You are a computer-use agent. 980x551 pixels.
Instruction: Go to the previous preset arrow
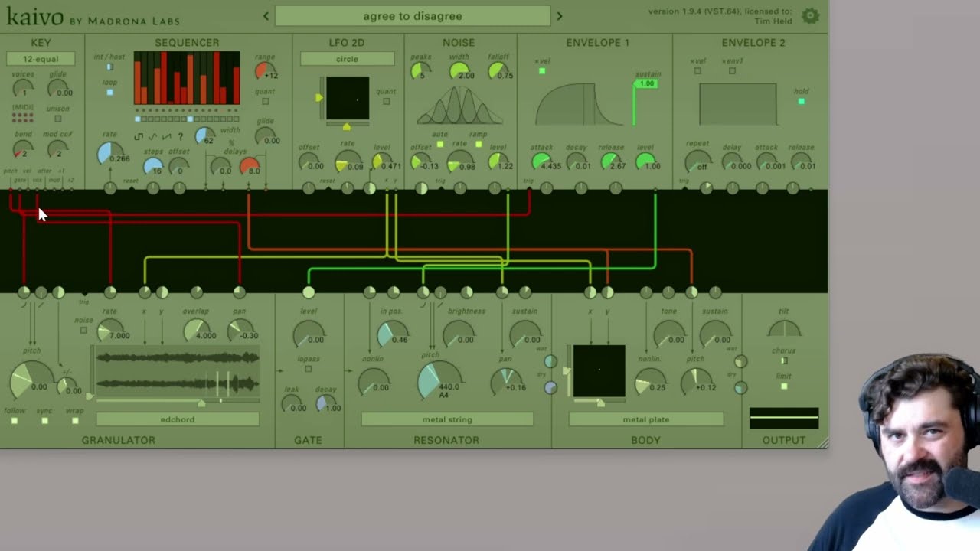click(x=266, y=15)
